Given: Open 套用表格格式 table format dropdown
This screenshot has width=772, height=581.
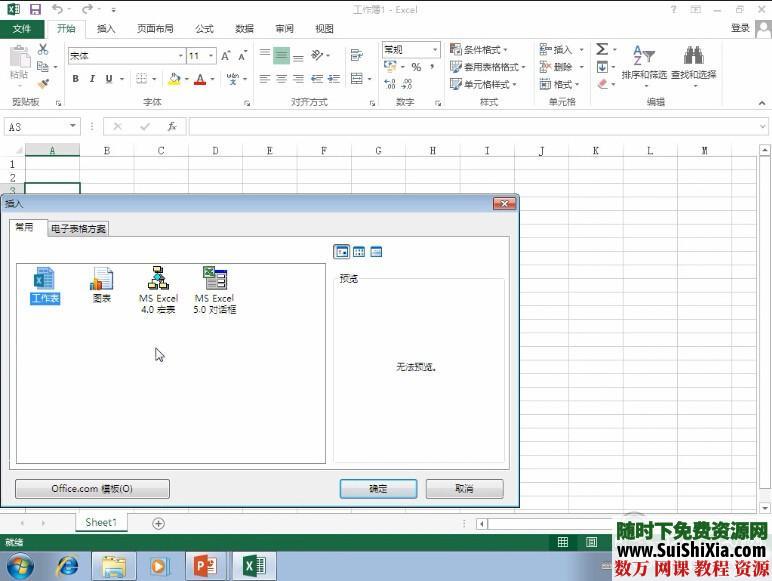Looking at the screenshot, I should coord(487,67).
